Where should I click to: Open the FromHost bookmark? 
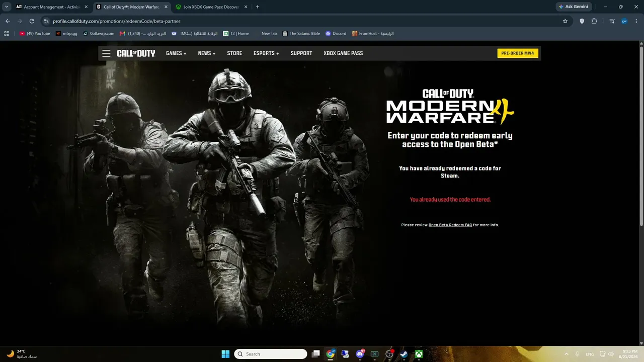(373, 34)
